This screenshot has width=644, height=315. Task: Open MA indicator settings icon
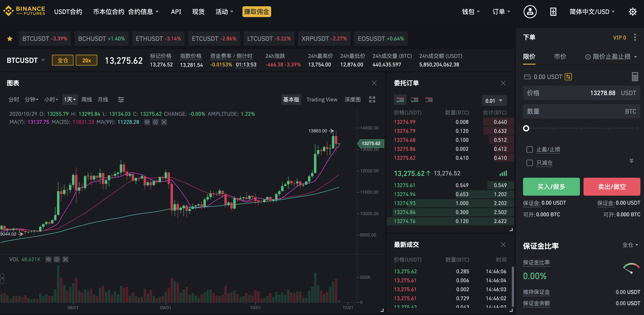coord(156,122)
